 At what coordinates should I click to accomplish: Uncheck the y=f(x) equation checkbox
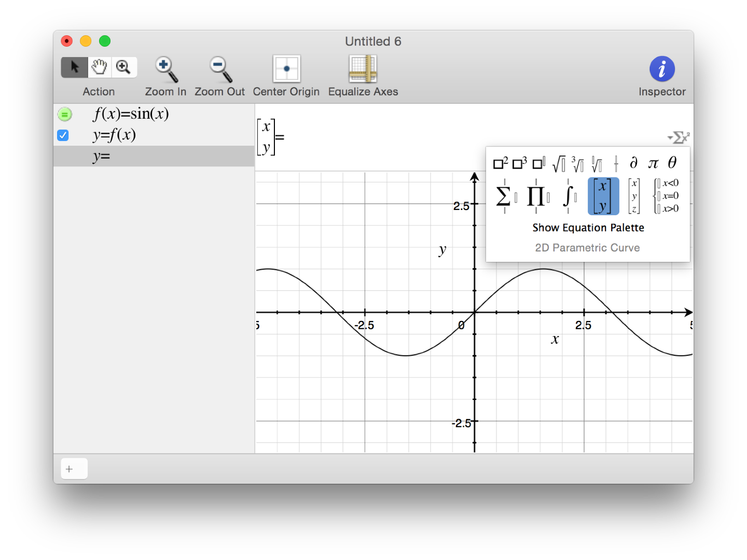(63, 135)
